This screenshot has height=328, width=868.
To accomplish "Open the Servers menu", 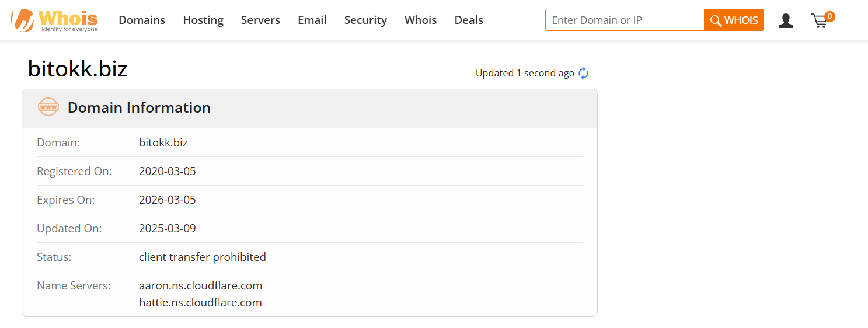I will (x=260, y=20).
